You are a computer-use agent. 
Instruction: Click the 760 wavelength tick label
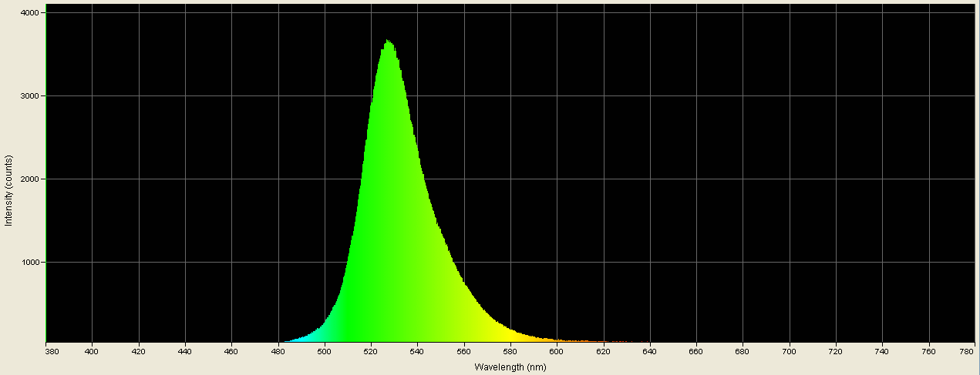pyautogui.click(x=928, y=351)
